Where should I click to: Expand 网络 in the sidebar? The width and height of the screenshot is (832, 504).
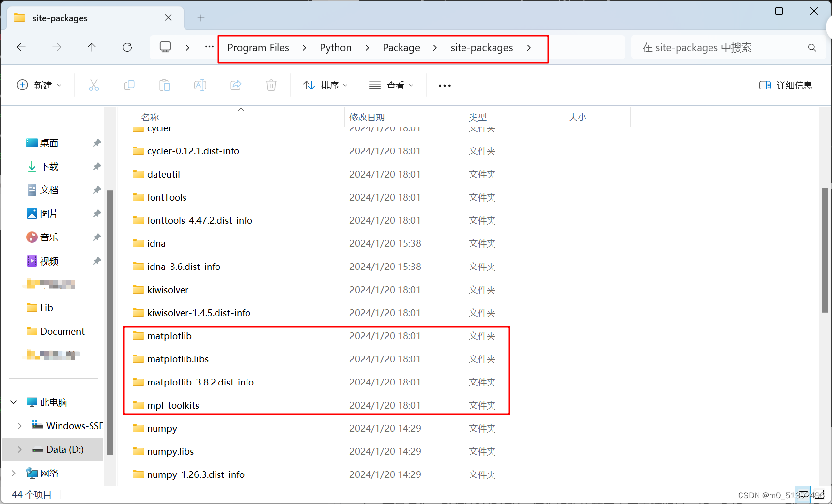coord(14,473)
